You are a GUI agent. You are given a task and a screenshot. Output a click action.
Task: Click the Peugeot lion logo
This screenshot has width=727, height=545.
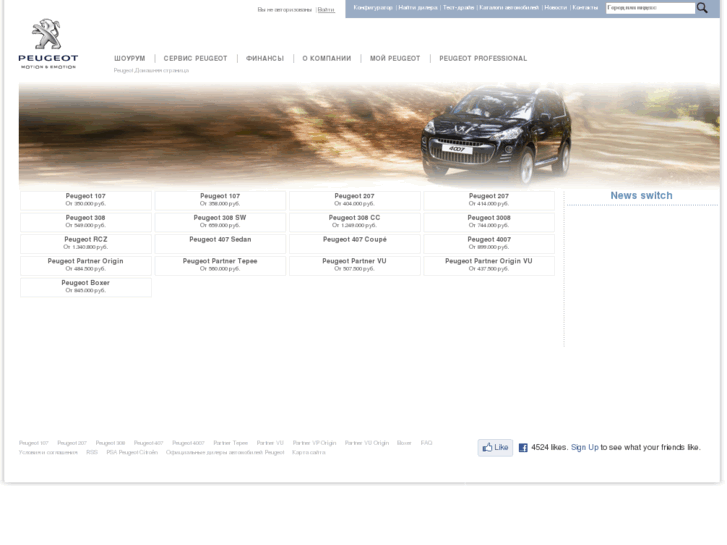pyautogui.click(x=48, y=44)
